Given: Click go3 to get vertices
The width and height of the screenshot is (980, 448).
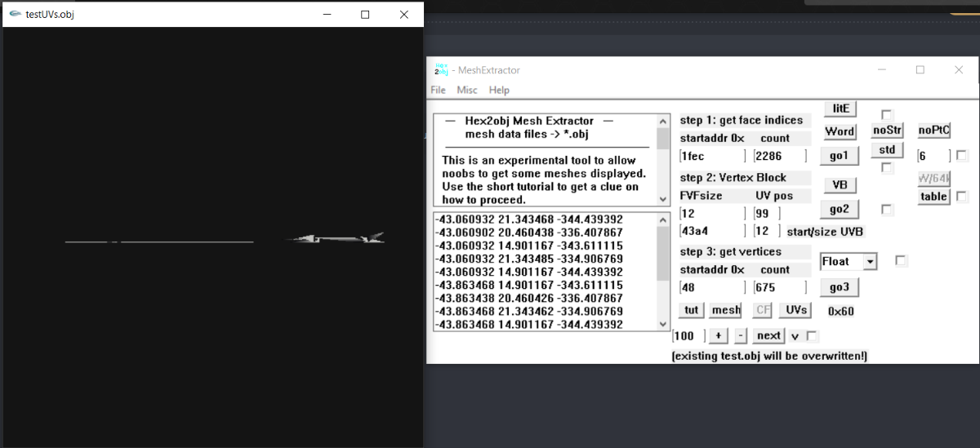Looking at the screenshot, I should [839, 287].
